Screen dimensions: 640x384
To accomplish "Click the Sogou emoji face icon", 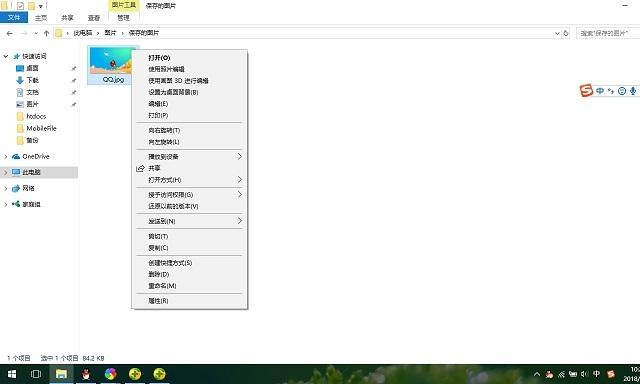I will (x=622, y=91).
